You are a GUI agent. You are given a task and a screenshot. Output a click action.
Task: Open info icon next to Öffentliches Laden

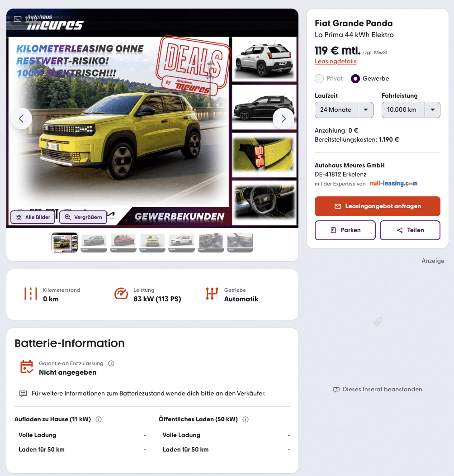pos(246,419)
